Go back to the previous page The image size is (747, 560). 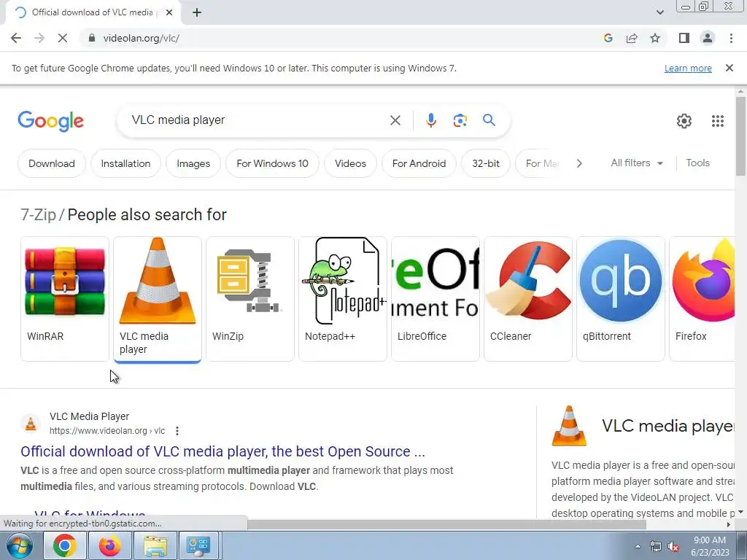pos(16,38)
